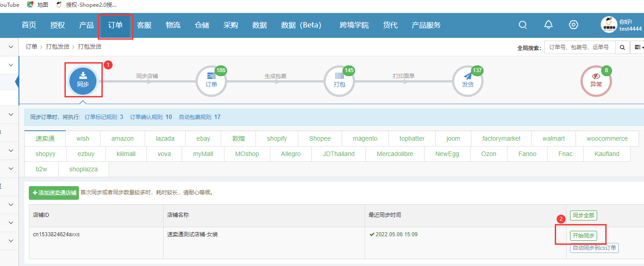Viewport: 644px width, 266px height.
Task: Select the vova platform tab
Action: [x=164, y=154]
